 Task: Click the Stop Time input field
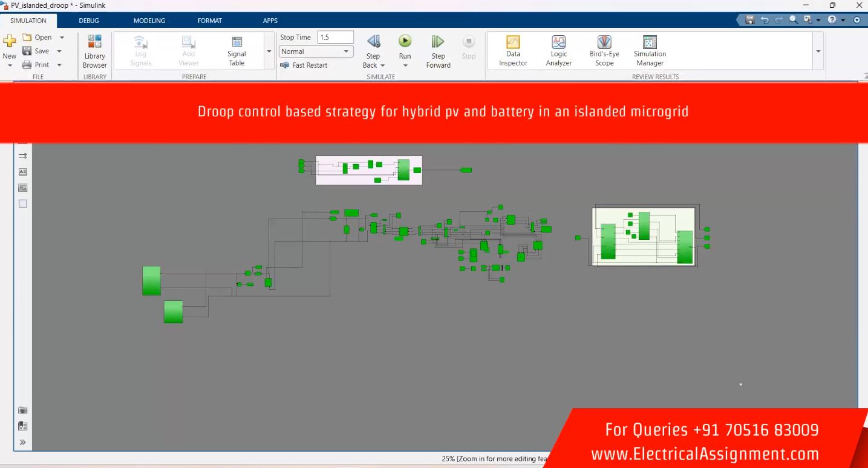click(x=335, y=38)
